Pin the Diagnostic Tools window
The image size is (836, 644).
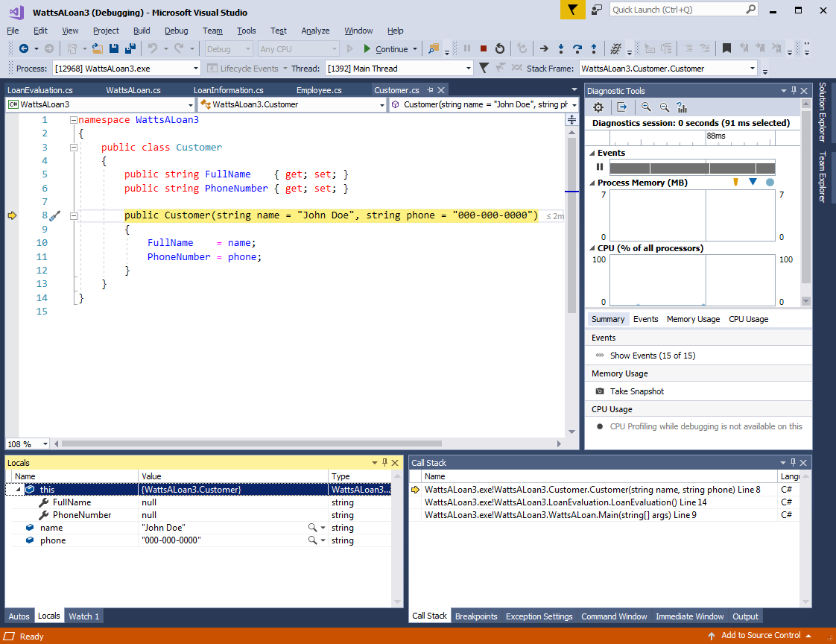click(794, 91)
